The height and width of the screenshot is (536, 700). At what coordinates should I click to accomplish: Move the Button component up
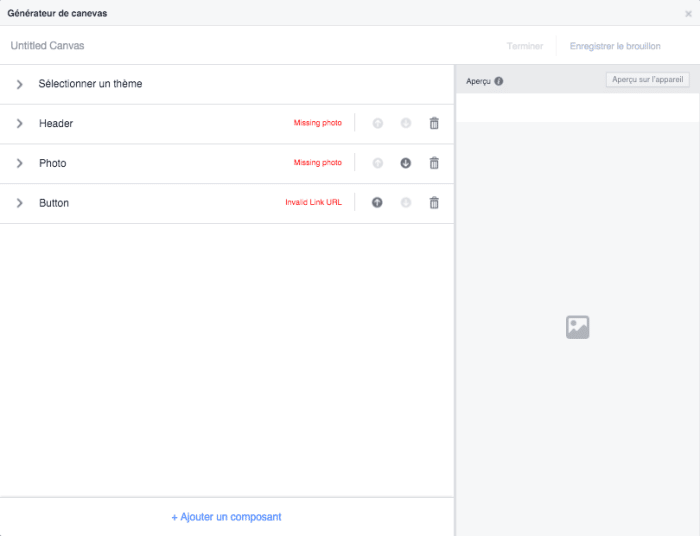pyautogui.click(x=377, y=203)
